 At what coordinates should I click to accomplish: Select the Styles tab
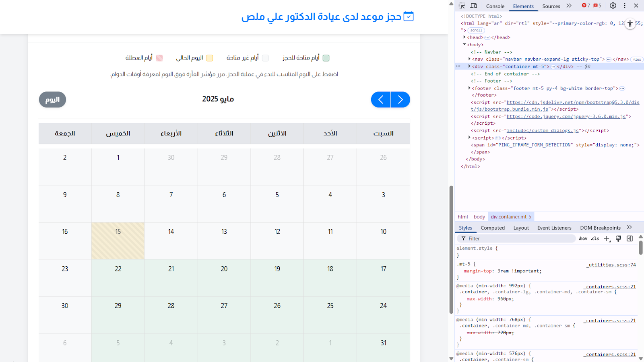click(x=465, y=228)
